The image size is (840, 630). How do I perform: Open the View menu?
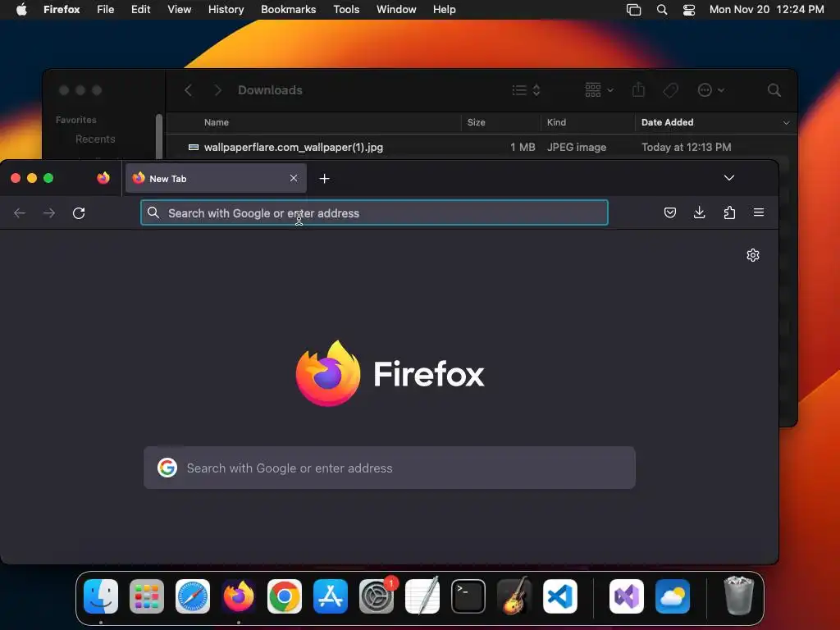coord(179,10)
